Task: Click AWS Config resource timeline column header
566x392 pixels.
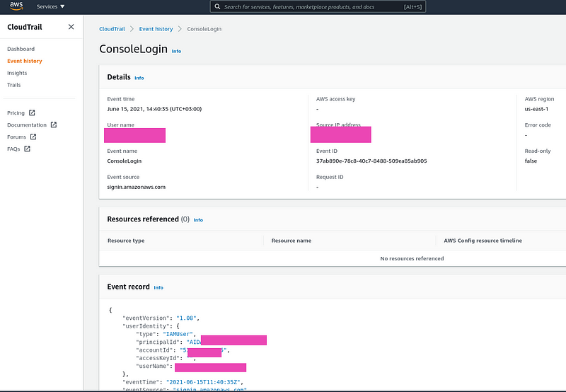Action: coord(483,241)
